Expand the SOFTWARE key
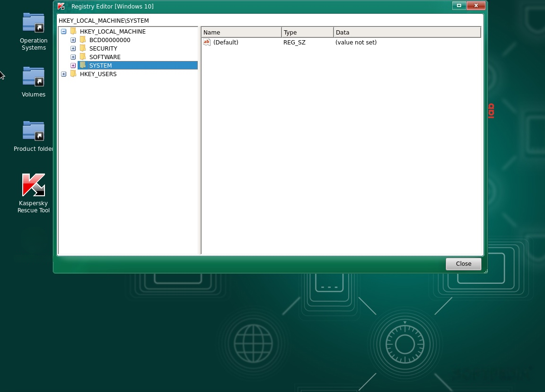The image size is (545, 392). [x=73, y=57]
